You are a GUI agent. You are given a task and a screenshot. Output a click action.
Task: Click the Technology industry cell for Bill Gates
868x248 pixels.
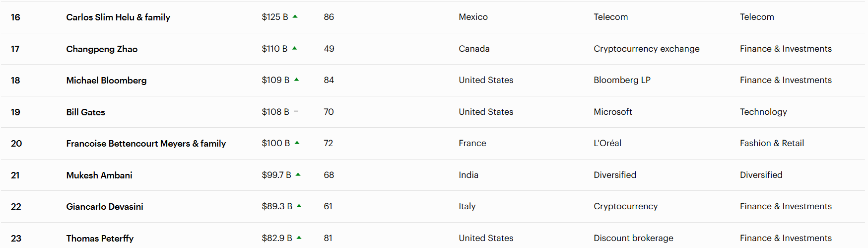point(763,112)
